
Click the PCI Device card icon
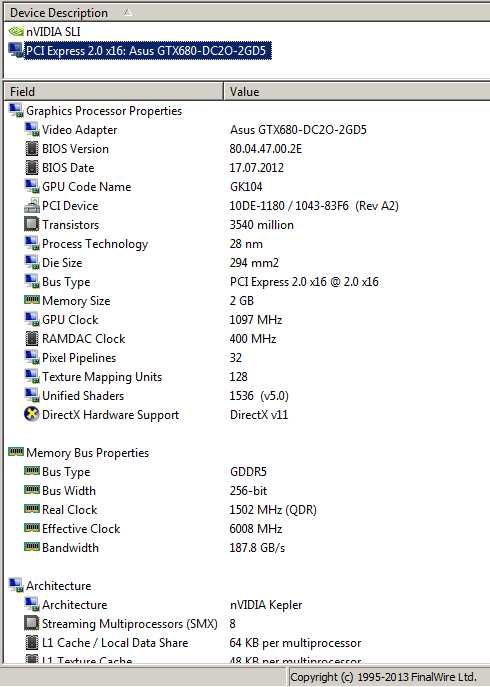(x=32, y=205)
